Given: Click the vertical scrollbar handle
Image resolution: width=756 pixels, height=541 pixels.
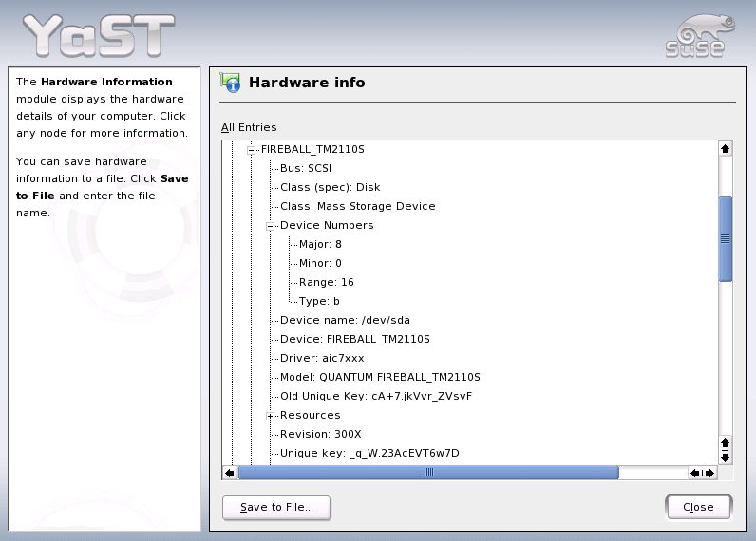Looking at the screenshot, I should click(726, 239).
